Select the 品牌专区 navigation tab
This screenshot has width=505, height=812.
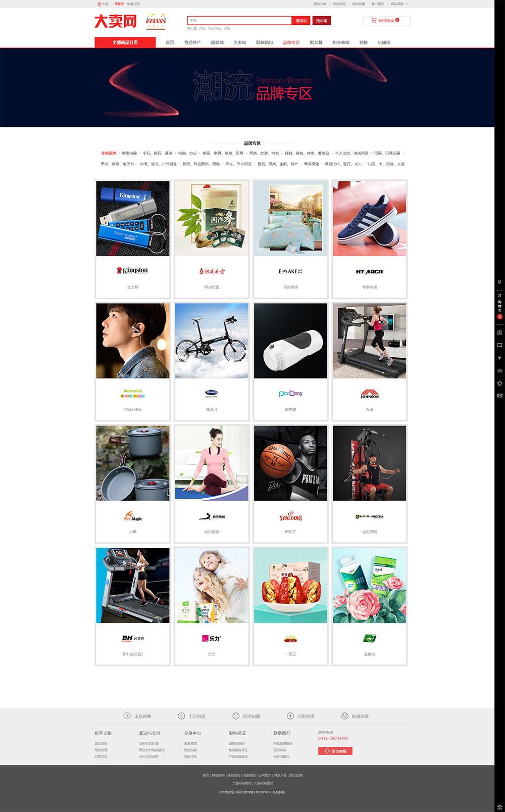[x=291, y=42]
